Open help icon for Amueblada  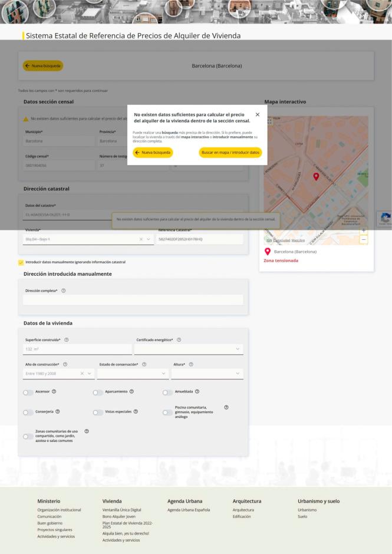[197, 391]
